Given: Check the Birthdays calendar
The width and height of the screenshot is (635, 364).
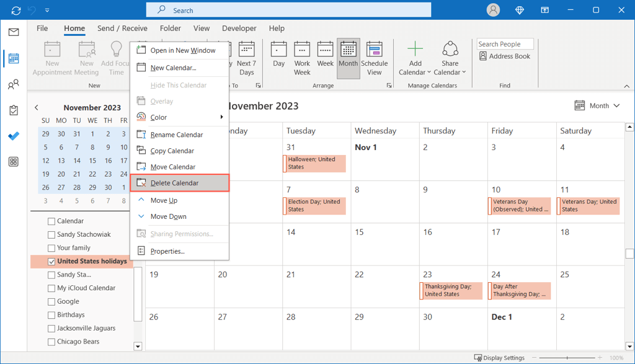Looking at the screenshot, I should click(51, 315).
